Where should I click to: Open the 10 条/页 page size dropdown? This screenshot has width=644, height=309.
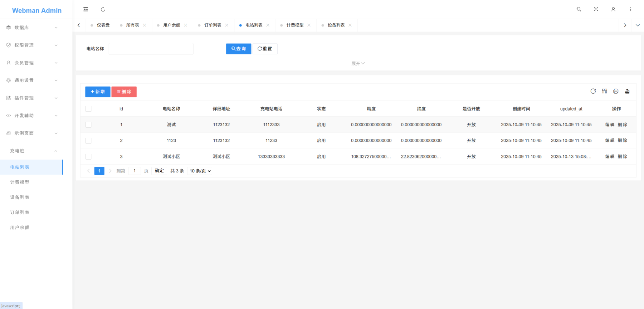[x=200, y=171]
